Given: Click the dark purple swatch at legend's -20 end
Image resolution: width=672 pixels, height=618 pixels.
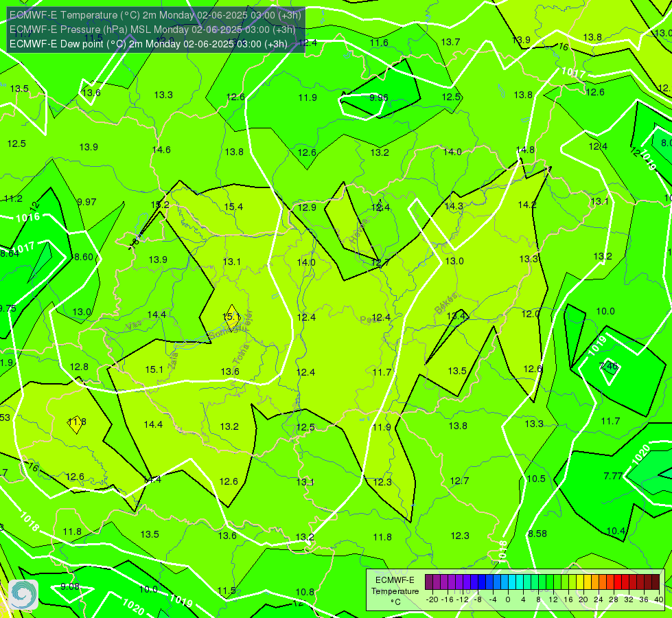Looking at the screenshot, I should tap(429, 582).
